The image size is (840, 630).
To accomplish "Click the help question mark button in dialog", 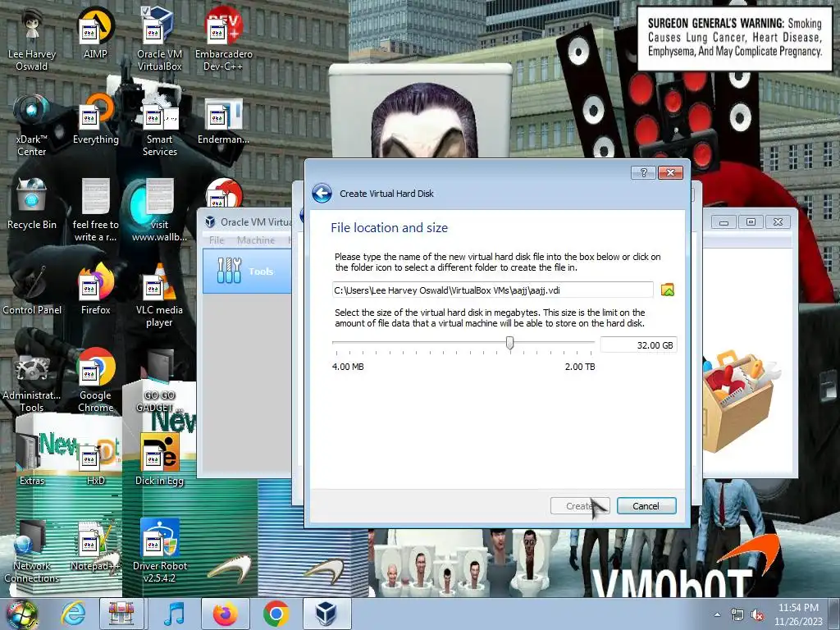I will [643, 172].
